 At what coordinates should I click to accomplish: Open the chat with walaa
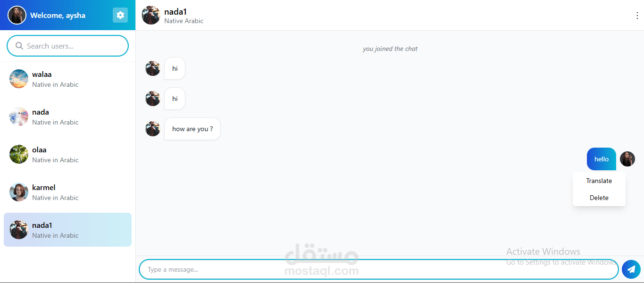click(67, 79)
